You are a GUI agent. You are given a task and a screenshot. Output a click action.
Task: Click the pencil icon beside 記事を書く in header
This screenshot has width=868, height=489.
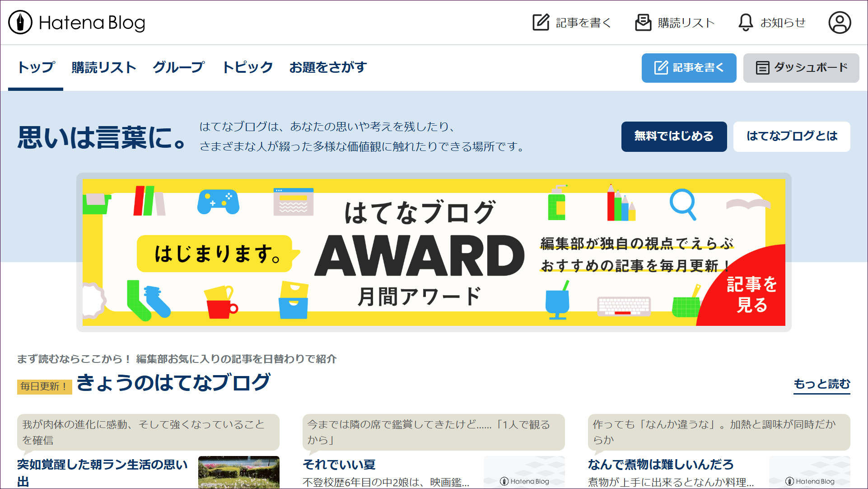coord(541,22)
